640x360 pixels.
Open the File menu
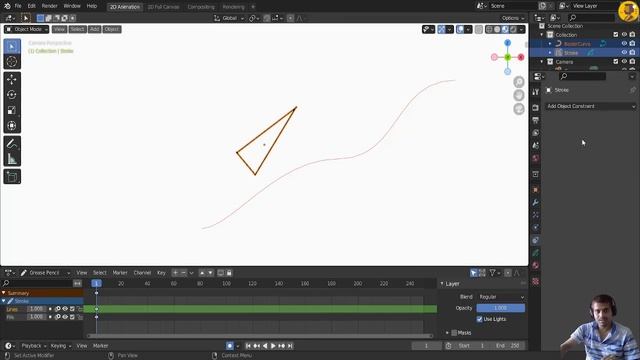pos(18,6)
